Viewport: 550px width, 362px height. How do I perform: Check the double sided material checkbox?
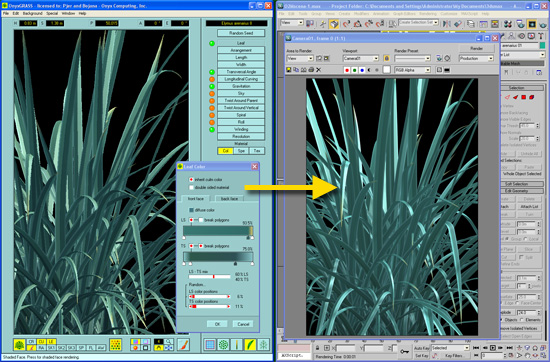[191, 188]
